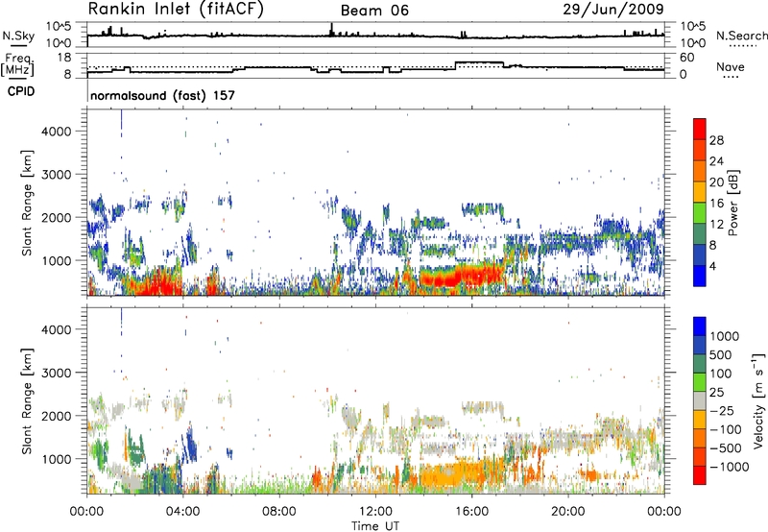
Task: Click the '12:00' time tick label
Action: 375,512
